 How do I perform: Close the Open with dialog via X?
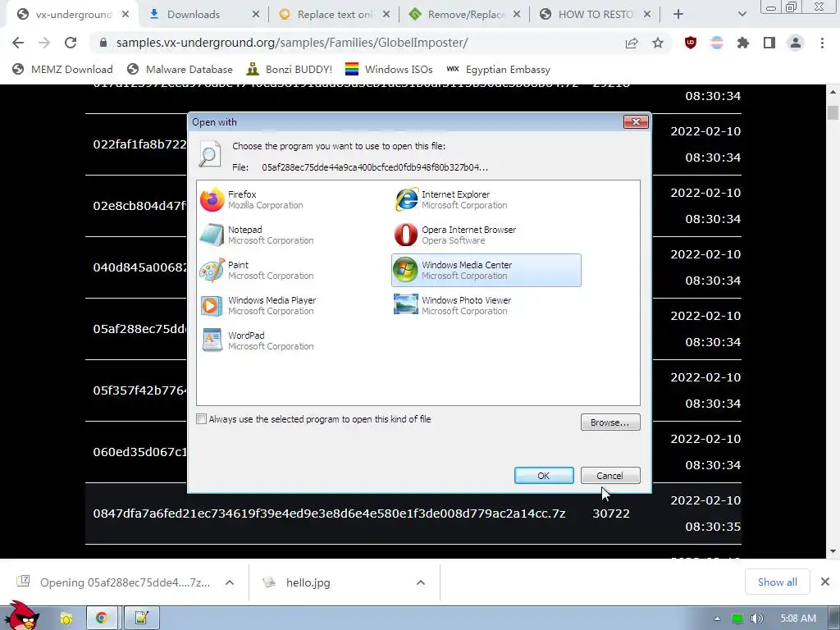636,122
